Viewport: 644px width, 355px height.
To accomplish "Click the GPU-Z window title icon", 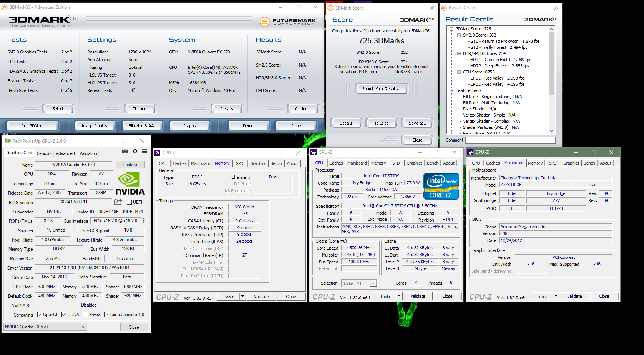I will 8,141.
